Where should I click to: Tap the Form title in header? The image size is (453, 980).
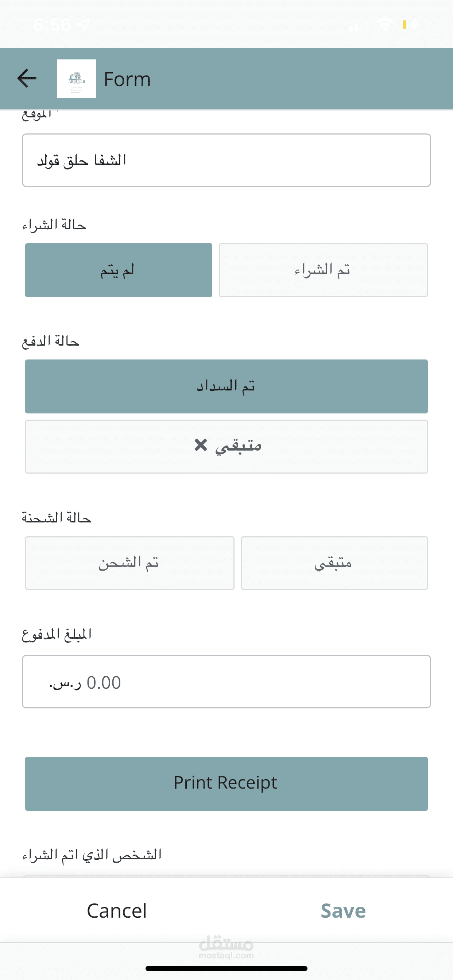pyautogui.click(x=127, y=79)
